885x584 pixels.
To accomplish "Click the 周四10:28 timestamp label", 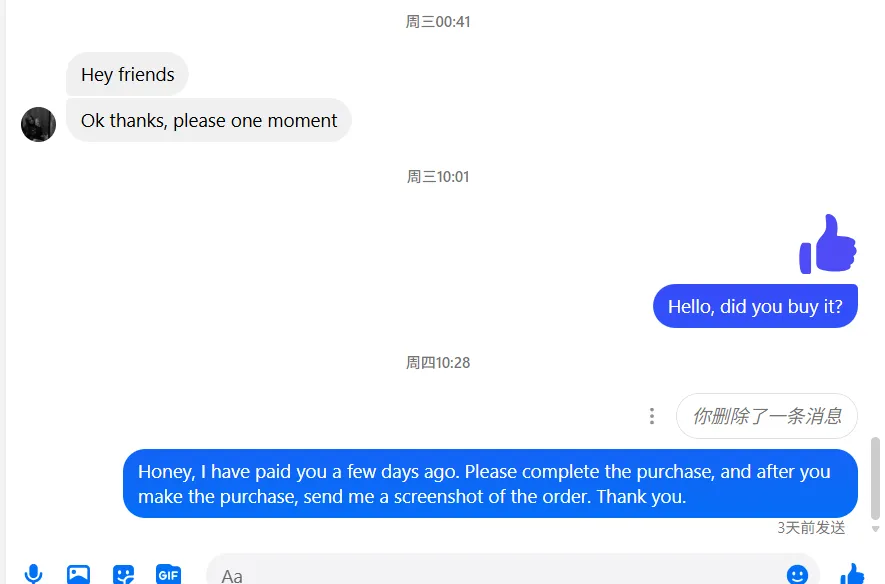I will (x=438, y=362).
